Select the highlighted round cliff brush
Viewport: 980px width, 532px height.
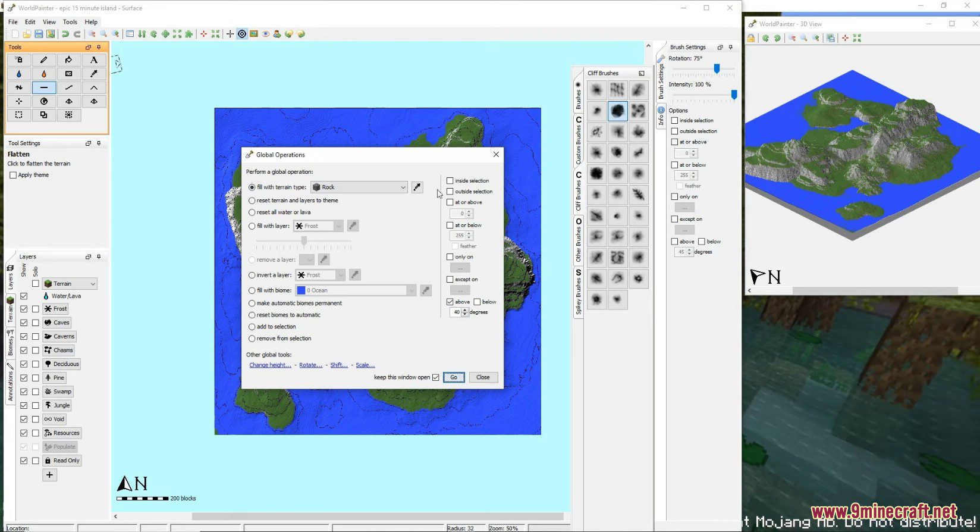(617, 111)
